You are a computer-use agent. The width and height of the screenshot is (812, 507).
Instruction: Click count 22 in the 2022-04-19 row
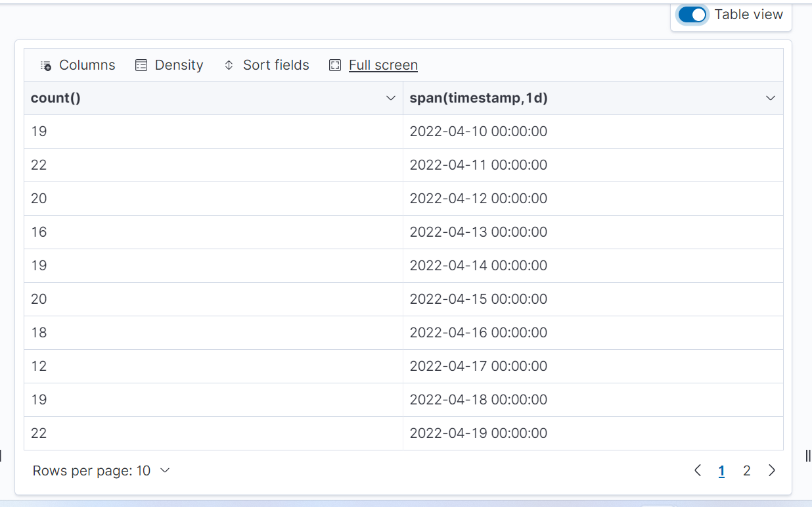[214, 433]
